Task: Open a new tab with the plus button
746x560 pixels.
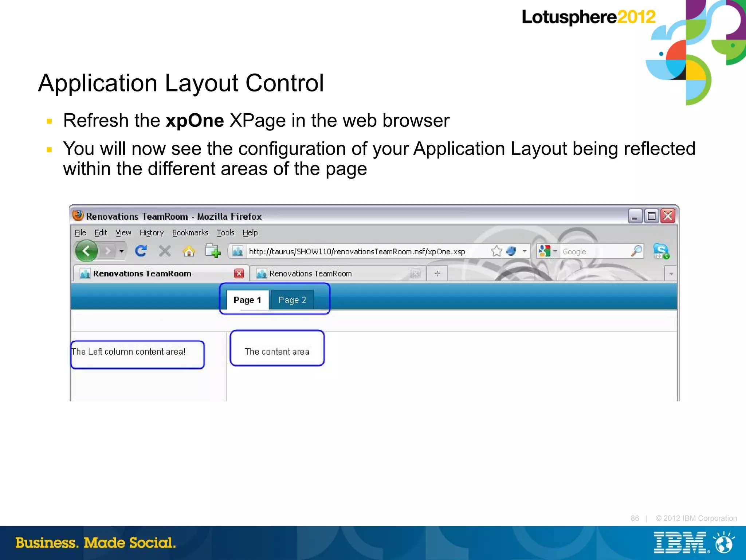Action: click(x=437, y=273)
